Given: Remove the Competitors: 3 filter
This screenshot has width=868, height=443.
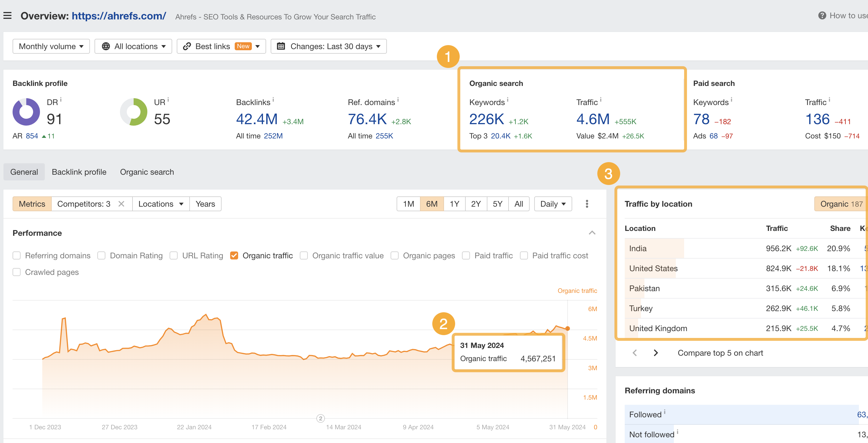Looking at the screenshot, I should (x=121, y=204).
